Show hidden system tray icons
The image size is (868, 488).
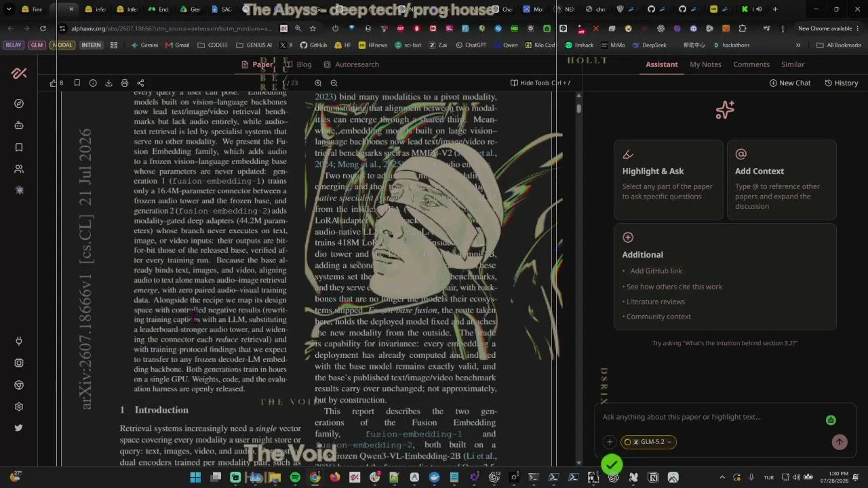coord(722,477)
